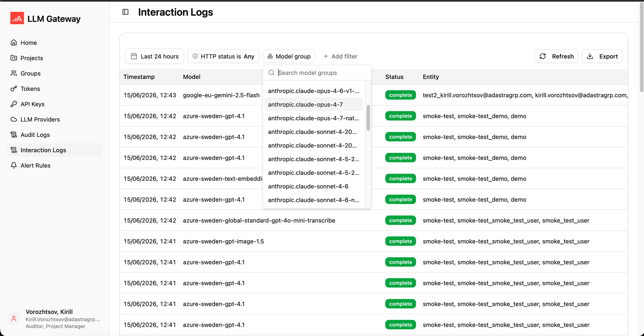This screenshot has width=644, height=336.
Task: Click the LLM Providers cloud icon
Action: [x=14, y=119]
